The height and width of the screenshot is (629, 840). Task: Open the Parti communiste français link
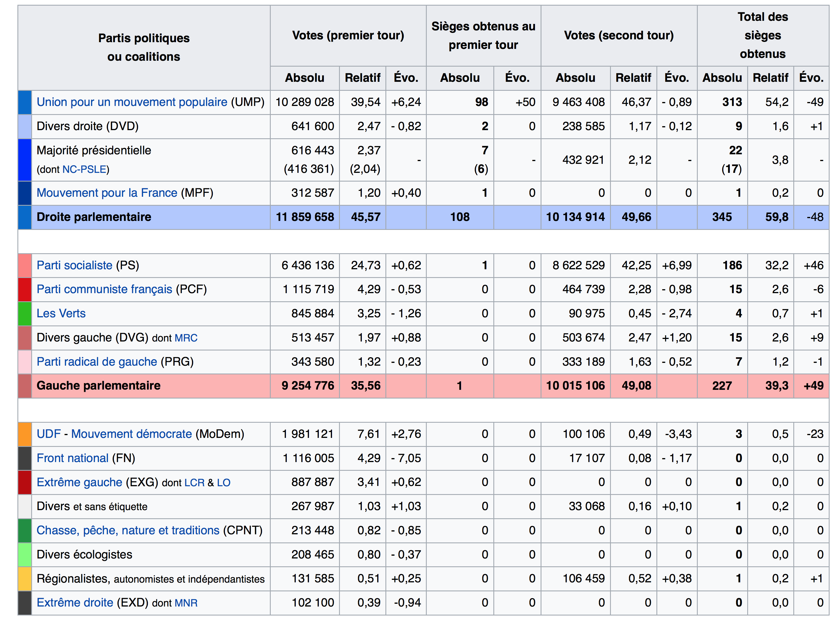click(x=104, y=289)
